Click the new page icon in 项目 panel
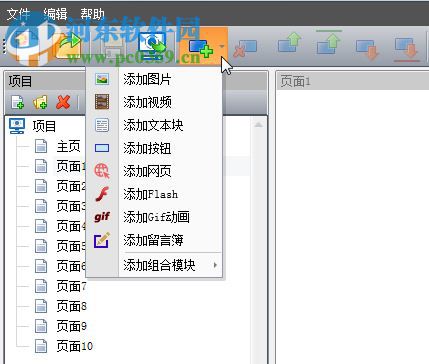 click(x=17, y=102)
